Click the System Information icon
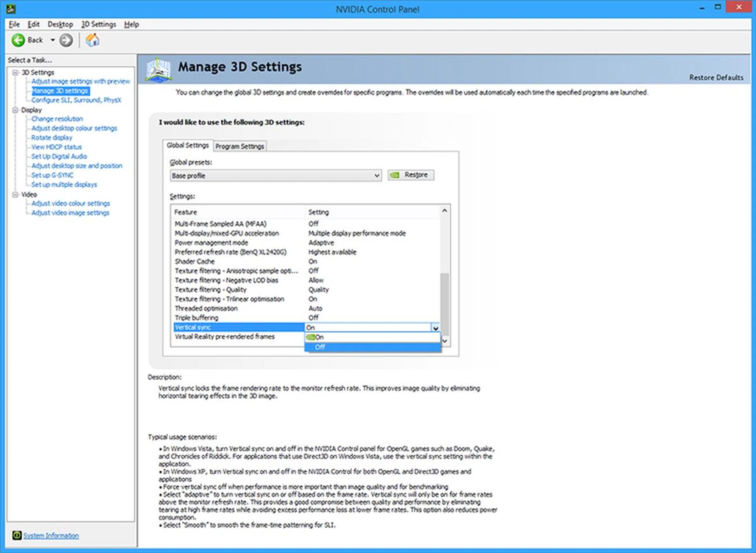The width and height of the screenshot is (756, 553). 17,535
